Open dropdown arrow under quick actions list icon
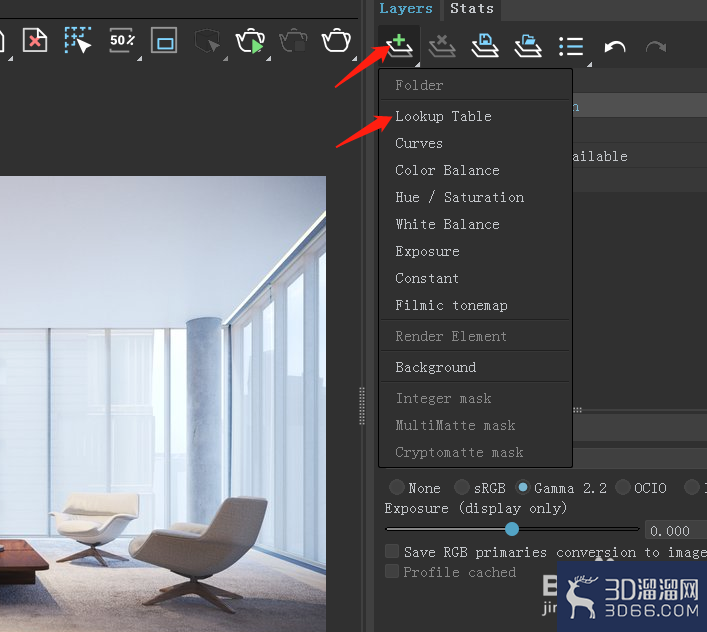This screenshot has height=632, width=707. coord(589,64)
